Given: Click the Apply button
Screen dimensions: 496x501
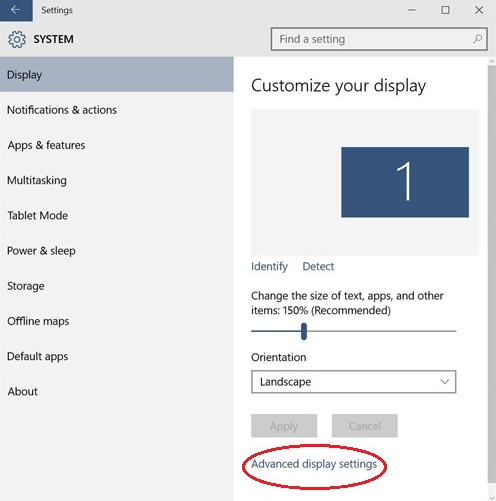Looking at the screenshot, I should click(x=284, y=426).
